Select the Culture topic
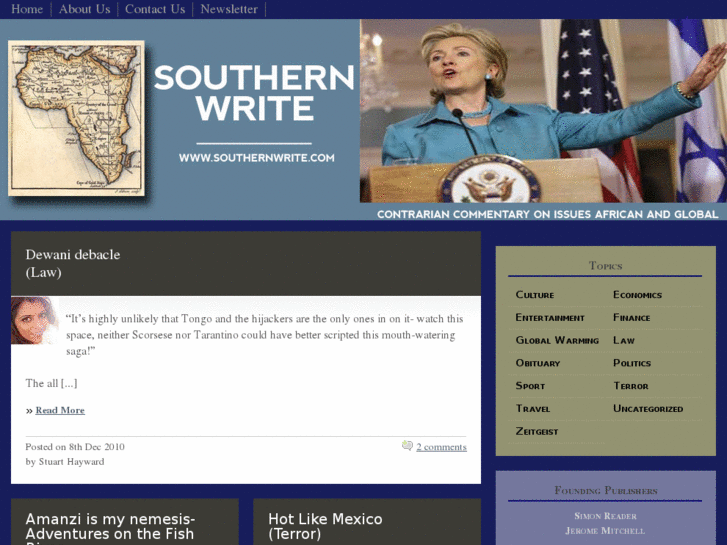Viewport: 727px width, 545px height. click(535, 295)
